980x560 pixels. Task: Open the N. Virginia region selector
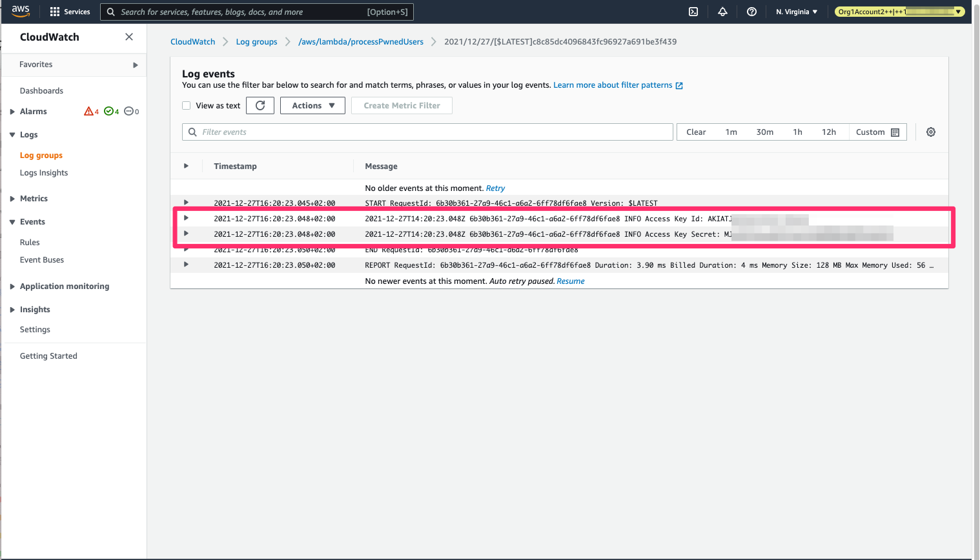[797, 12]
